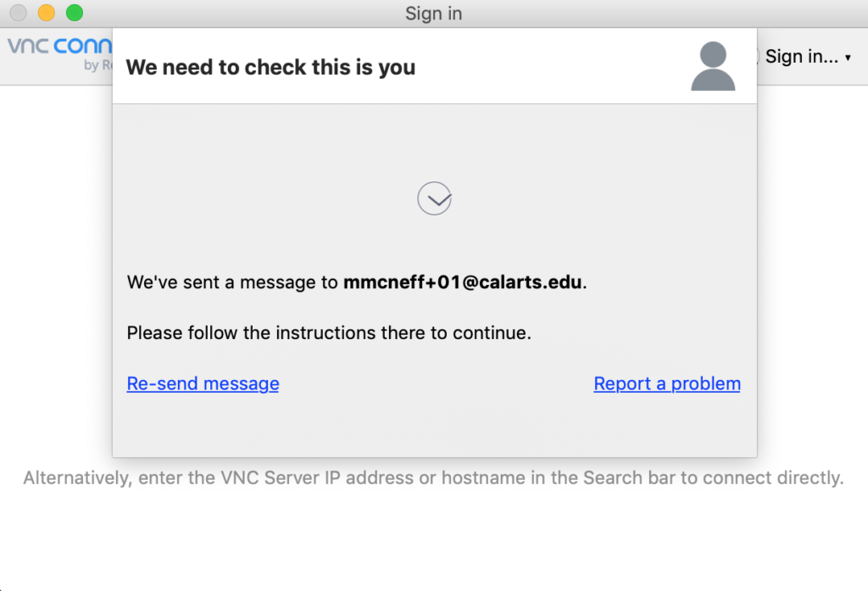Click 'We need to check this is you' heading
The image size is (868, 591).
[270, 67]
